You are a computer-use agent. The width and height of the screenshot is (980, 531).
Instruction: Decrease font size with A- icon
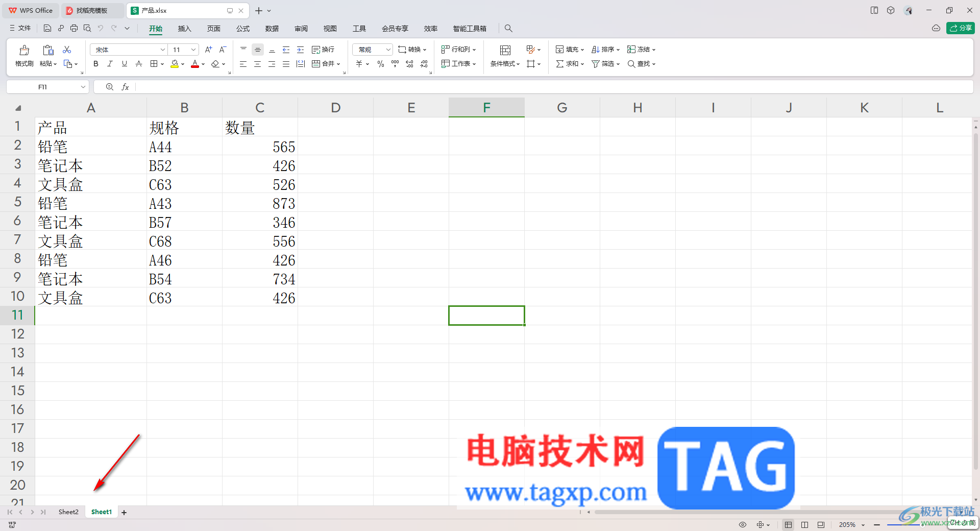223,50
